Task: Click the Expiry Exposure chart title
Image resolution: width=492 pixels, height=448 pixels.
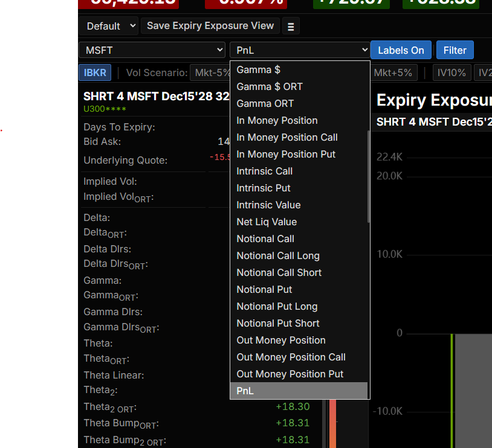Action: coord(434,100)
